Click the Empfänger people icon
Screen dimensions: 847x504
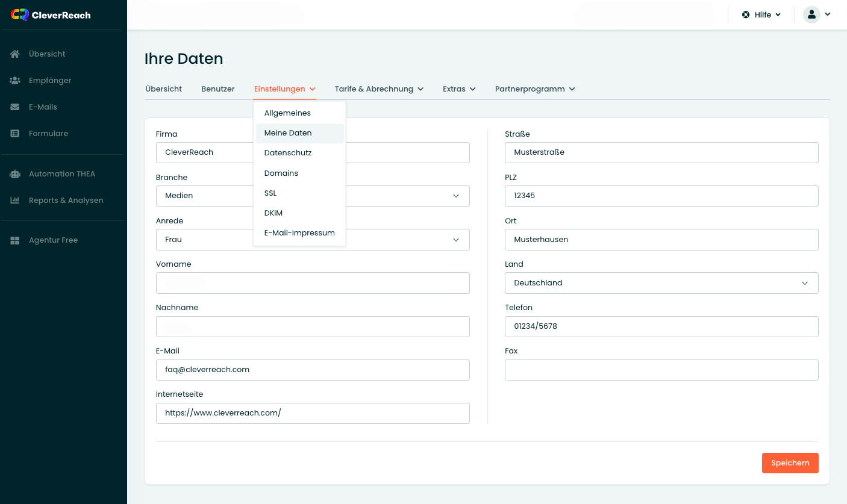tap(15, 81)
